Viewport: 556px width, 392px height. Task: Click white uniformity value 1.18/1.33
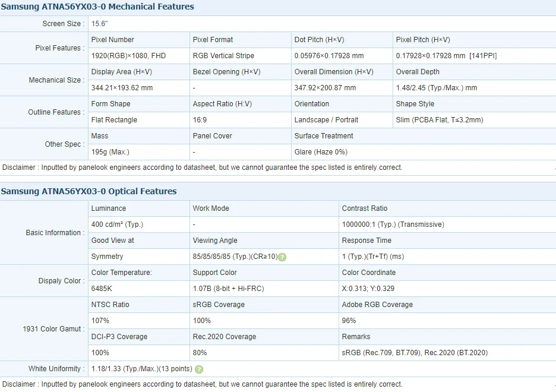click(141, 369)
